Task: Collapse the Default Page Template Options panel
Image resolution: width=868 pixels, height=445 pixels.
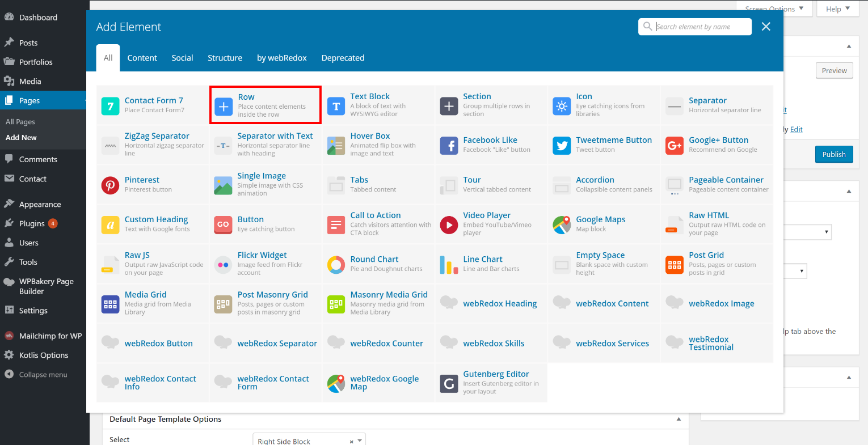Action: (679, 419)
